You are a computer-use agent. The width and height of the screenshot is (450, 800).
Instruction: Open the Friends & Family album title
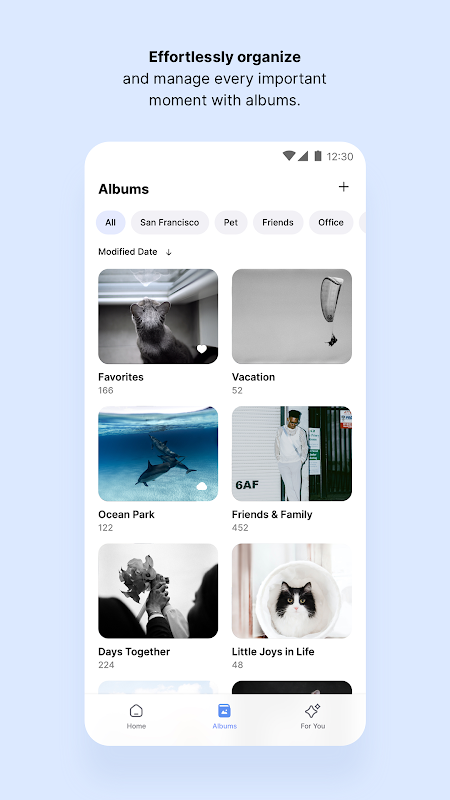pyautogui.click(x=272, y=514)
